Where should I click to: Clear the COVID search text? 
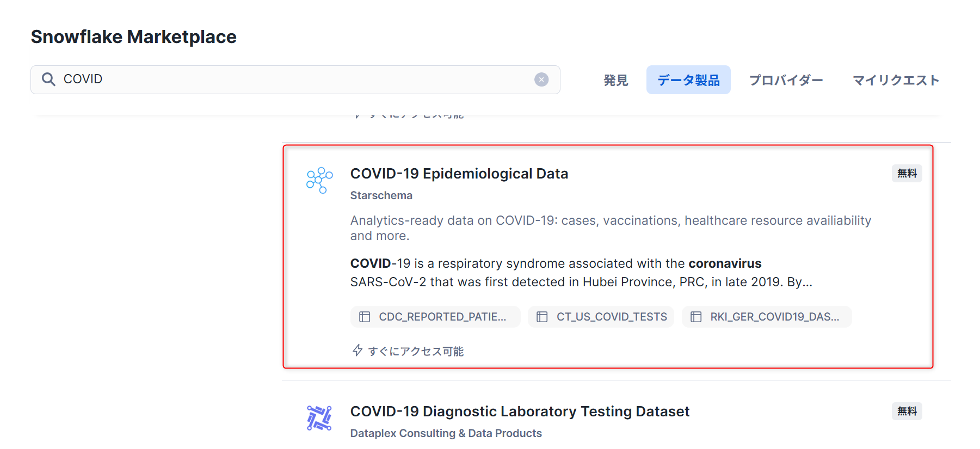(541, 79)
